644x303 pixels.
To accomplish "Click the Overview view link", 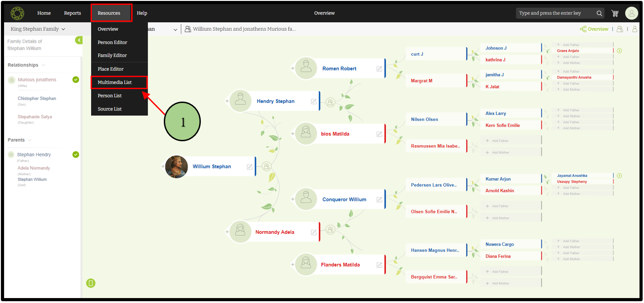I will (594, 29).
